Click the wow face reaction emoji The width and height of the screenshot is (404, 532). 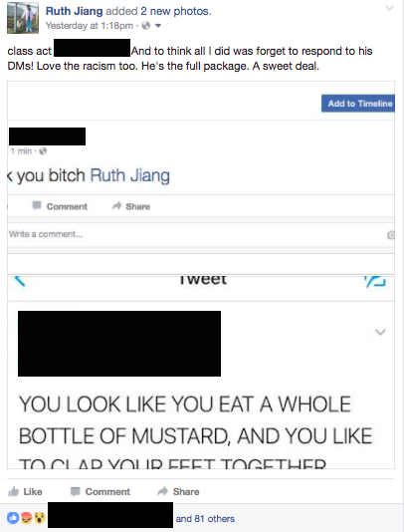40,518
